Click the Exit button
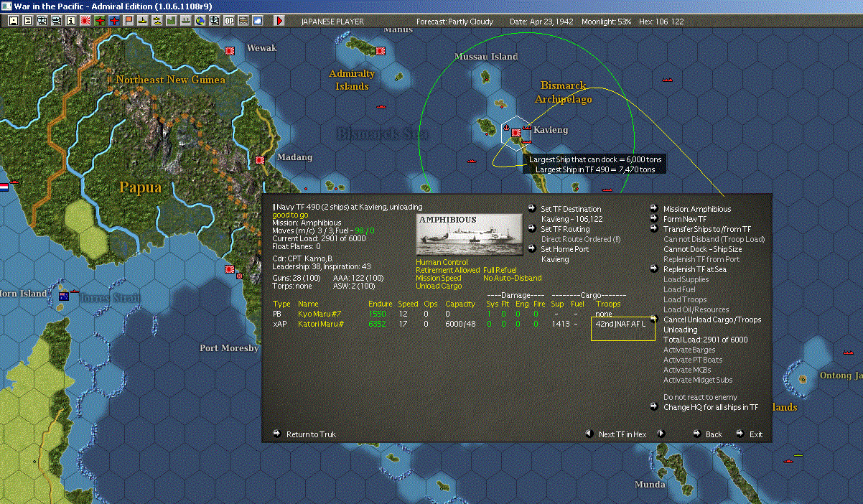The width and height of the screenshot is (863, 504). coord(756,434)
